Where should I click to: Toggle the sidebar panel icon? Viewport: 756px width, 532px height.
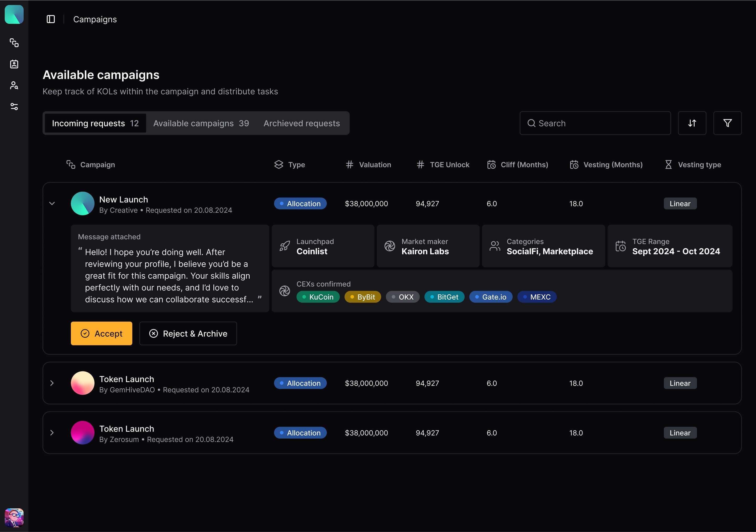(51, 19)
